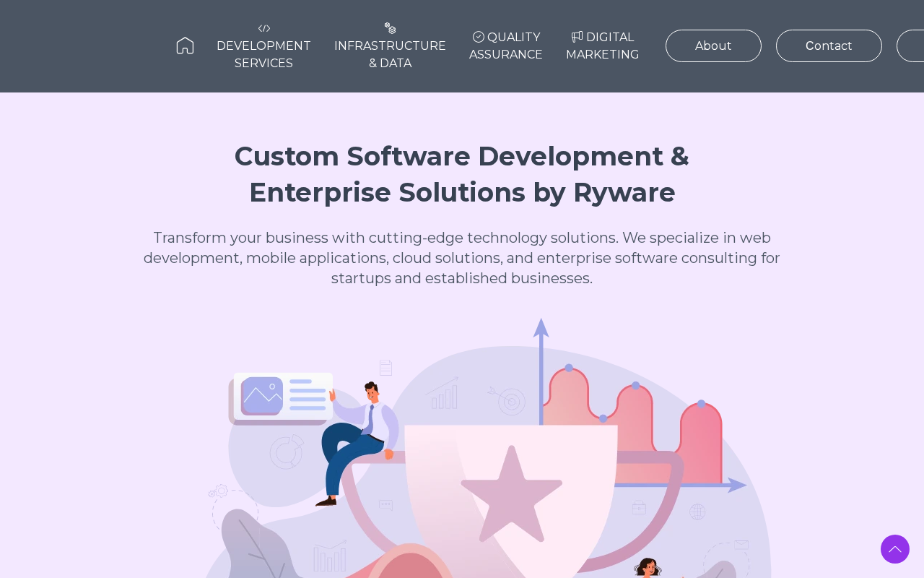Open the Infrastructure & Data menu

(390, 46)
